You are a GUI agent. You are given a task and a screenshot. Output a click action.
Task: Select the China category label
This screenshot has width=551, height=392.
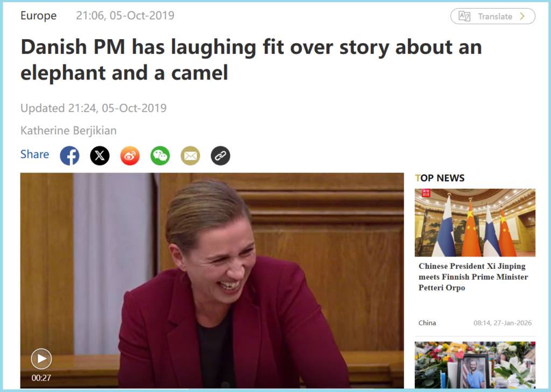[427, 323]
